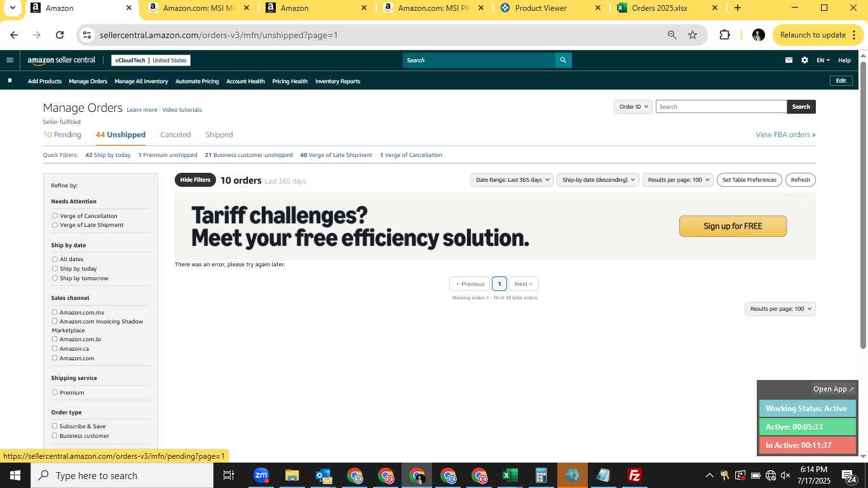Click the Windows Start button
868x488 pixels.
tap(15, 475)
